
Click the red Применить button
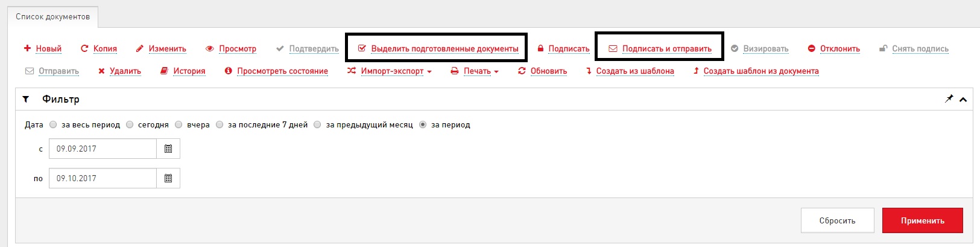(923, 220)
